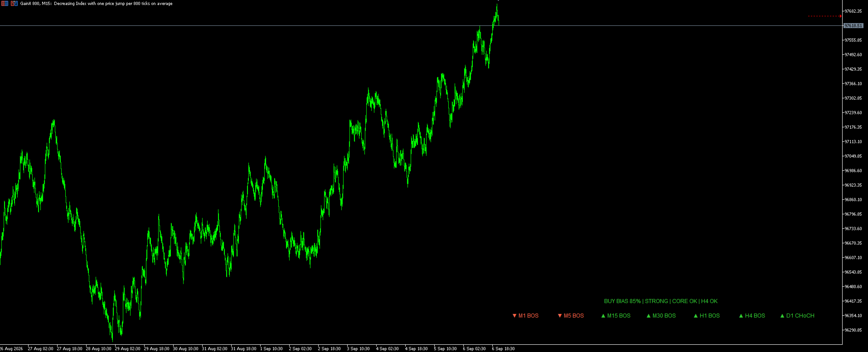Select the D1 CHoCH label
The image size is (868, 352).
pos(800,316)
